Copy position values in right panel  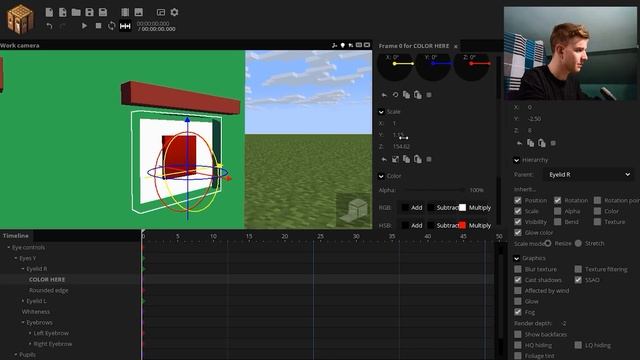(x=531, y=143)
